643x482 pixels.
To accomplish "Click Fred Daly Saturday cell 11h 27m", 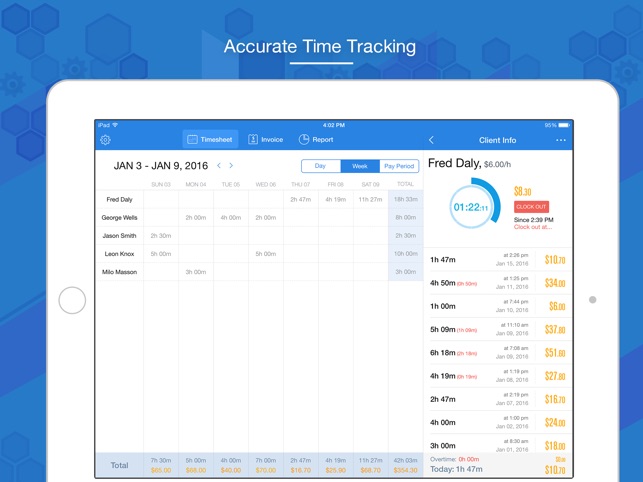I will [x=370, y=199].
